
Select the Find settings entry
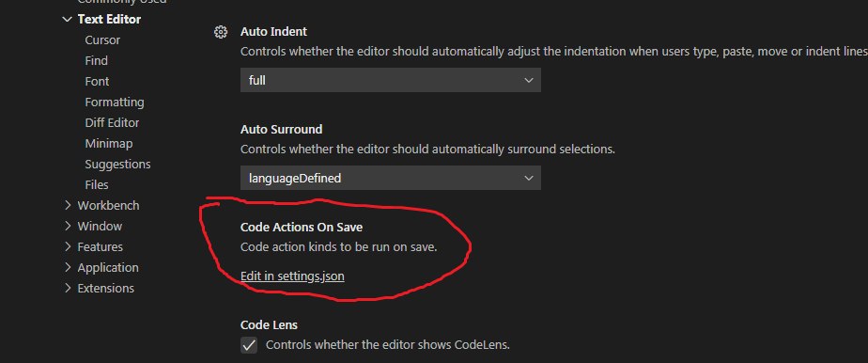pyautogui.click(x=97, y=60)
